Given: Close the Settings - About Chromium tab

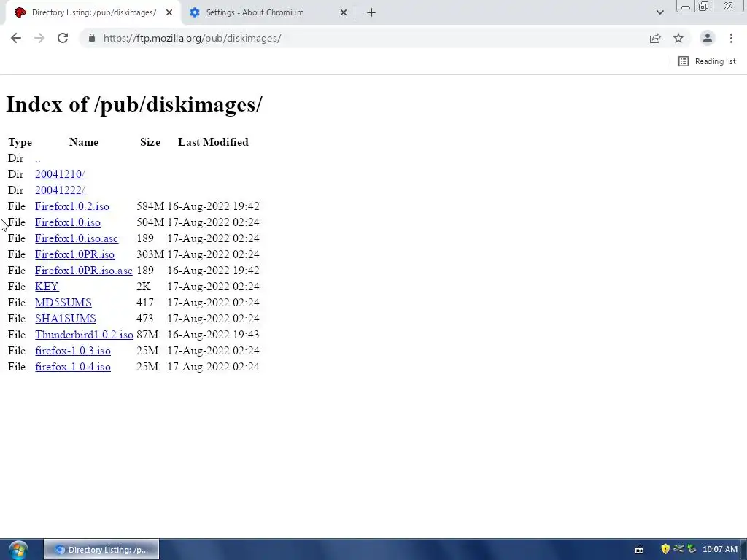Looking at the screenshot, I should [344, 12].
